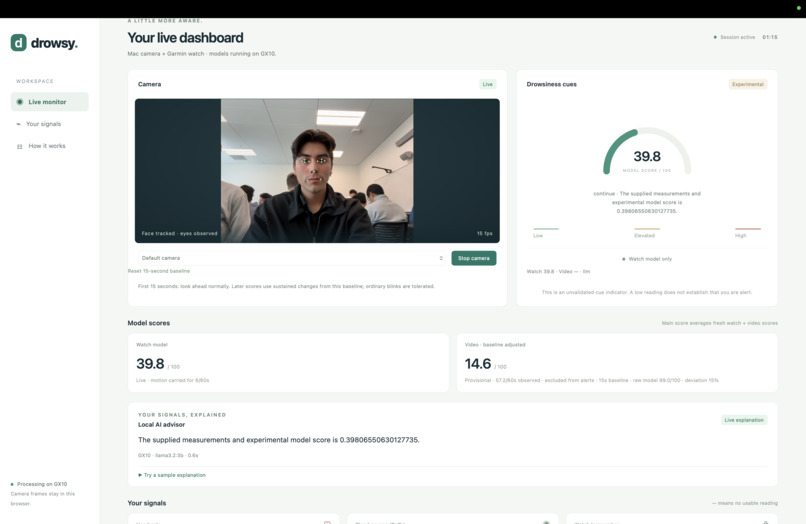The height and width of the screenshot is (524, 806).
Task: Click the Session active label
Action: 738,37
